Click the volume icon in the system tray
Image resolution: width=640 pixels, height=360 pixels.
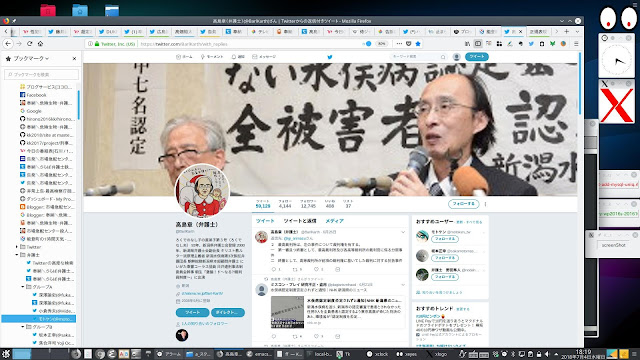pos(547,354)
